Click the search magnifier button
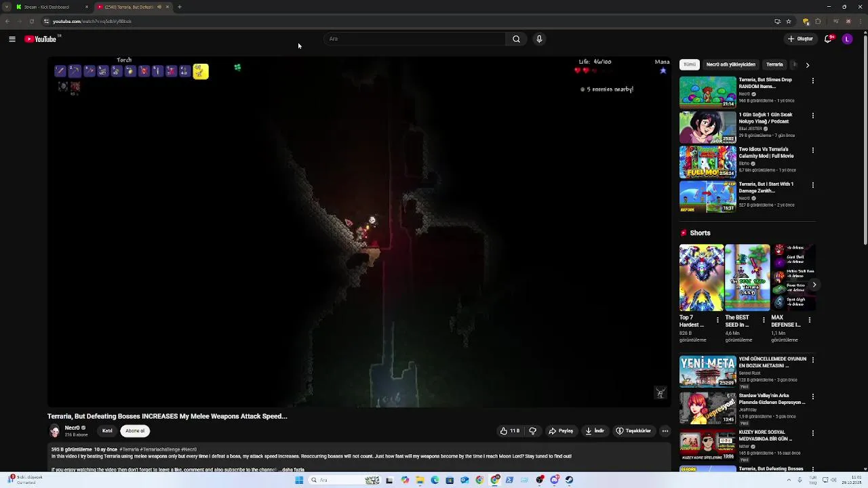The height and width of the screenshot is (488, 868). point(516,39)
